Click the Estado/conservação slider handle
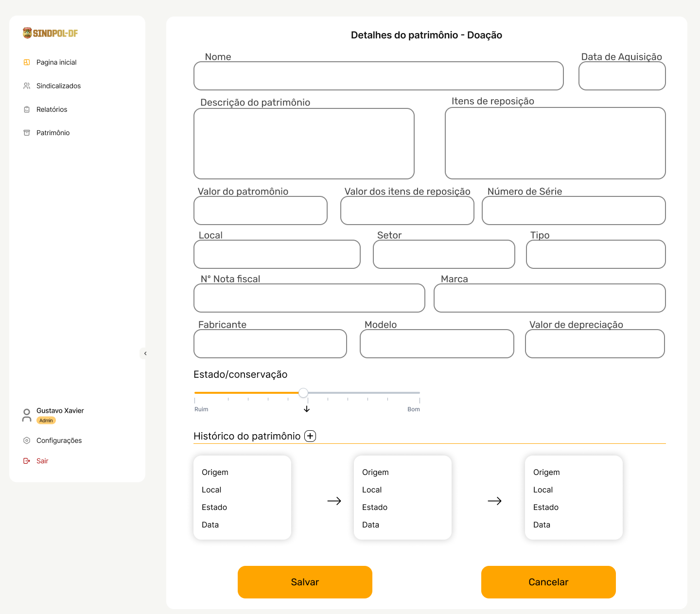The height and width of the screenshot is (614, 700). click(303, 393)
